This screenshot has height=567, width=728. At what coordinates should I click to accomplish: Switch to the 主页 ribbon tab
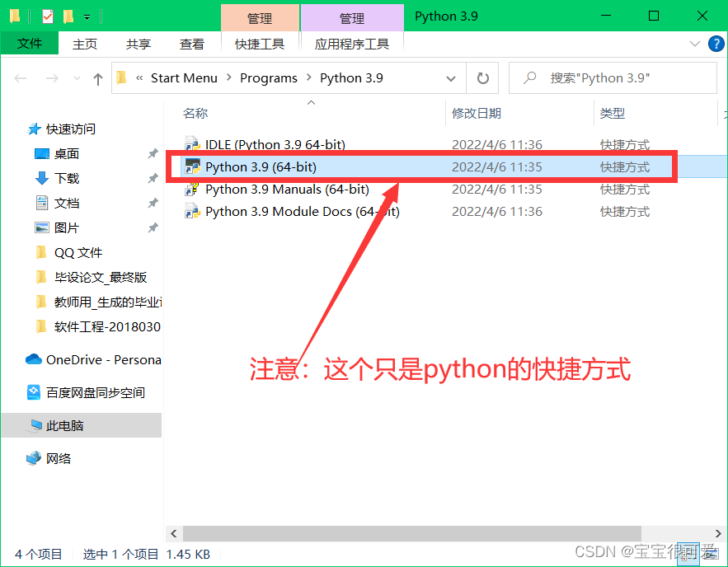(85, 44)
